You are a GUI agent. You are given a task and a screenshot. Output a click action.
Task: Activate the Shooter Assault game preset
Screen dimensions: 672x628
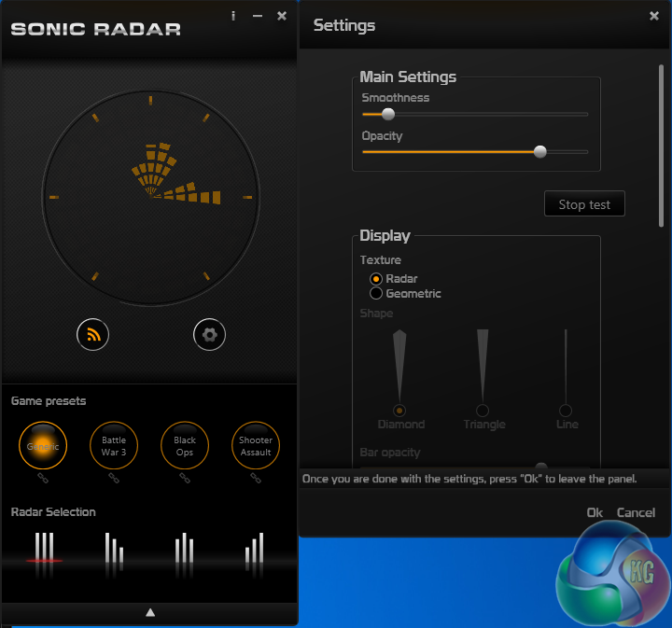point(256,445)
